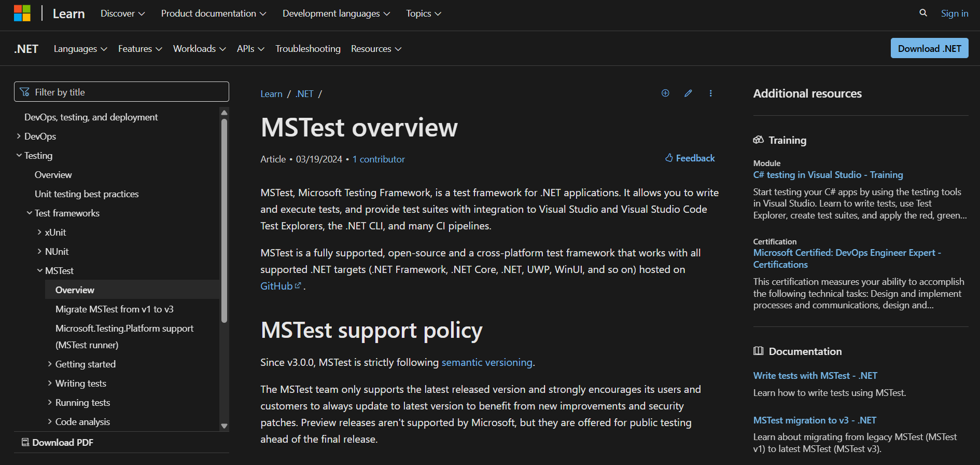Open the search magnifier icon
Image resolution: width=980 pixels, height=465 pixels.
point(923,13)
